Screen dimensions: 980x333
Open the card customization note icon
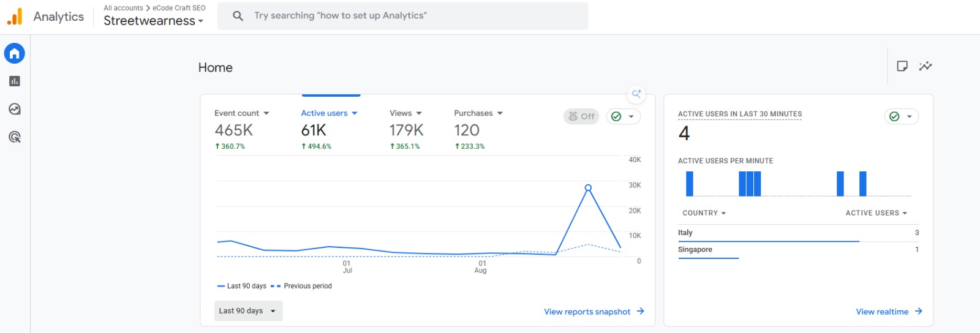(902, 66)
